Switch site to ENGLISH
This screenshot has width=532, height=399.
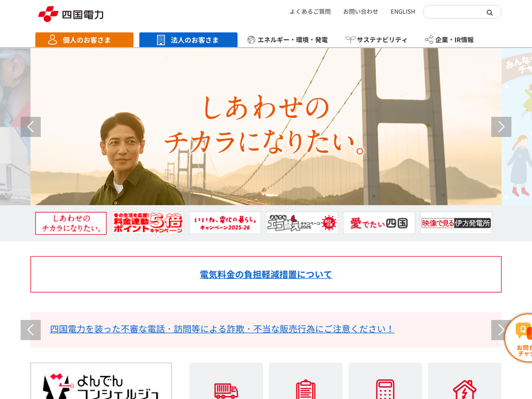point(403,12)
